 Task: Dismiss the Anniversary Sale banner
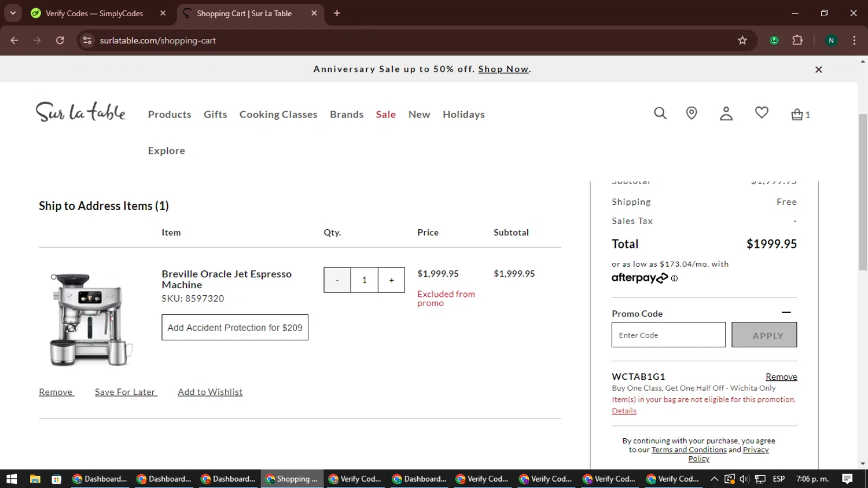(818, 69)
